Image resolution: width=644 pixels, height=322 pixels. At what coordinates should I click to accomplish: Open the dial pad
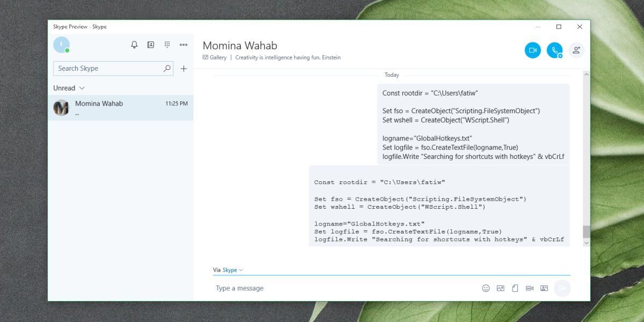tap(167, 45)
